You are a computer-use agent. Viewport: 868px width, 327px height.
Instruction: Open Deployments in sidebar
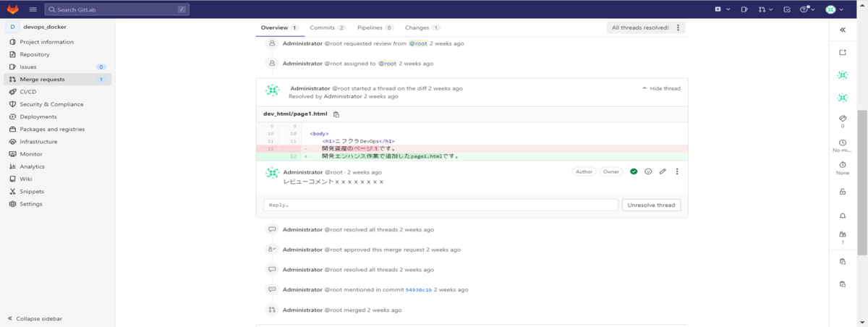click(x=38, y=116)
